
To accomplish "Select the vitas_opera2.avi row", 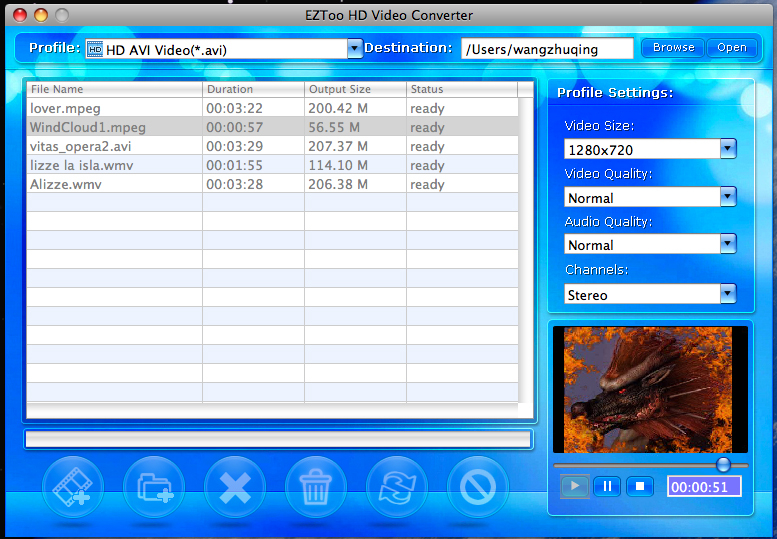I will click(273, 146).
